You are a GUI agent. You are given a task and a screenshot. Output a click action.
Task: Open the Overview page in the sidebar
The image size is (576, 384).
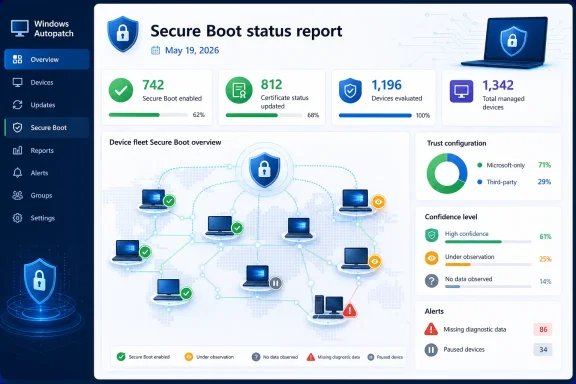47,59
